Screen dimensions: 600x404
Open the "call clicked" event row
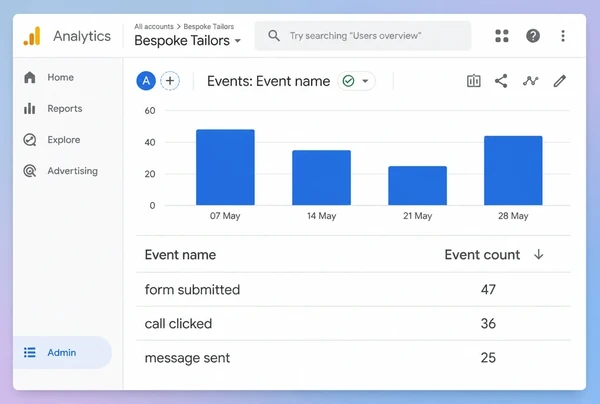click(353, 324)
